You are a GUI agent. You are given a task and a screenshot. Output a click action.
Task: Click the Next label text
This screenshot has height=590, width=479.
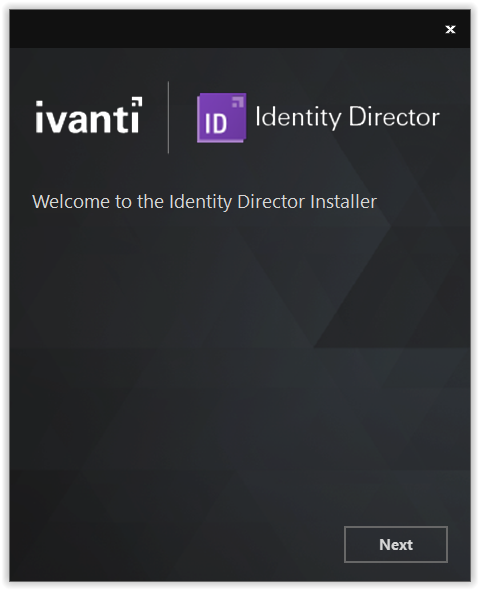tap(396, 544)
